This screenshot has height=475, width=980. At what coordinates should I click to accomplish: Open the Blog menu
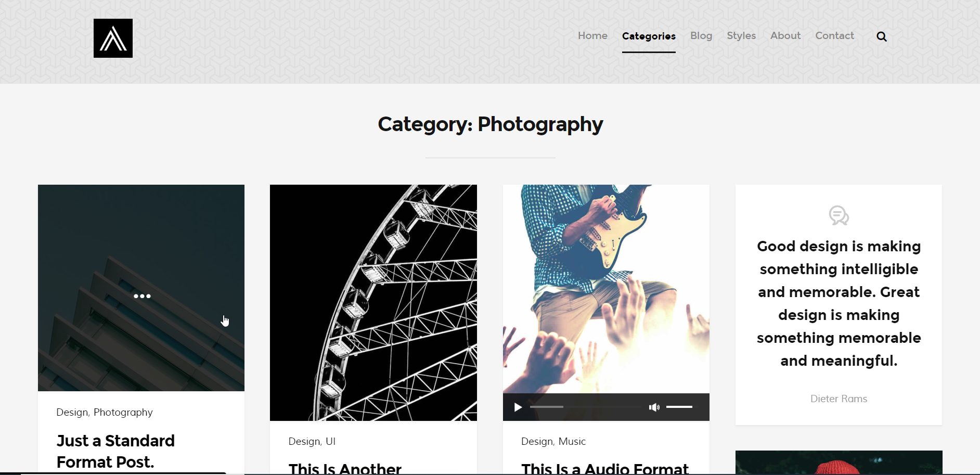pos(701,35)
